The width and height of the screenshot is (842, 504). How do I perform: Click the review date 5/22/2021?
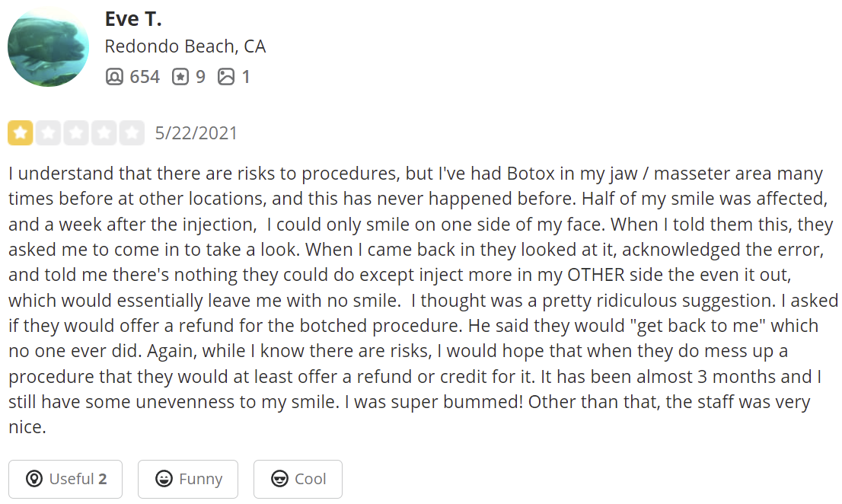click(x=196, y=133)
